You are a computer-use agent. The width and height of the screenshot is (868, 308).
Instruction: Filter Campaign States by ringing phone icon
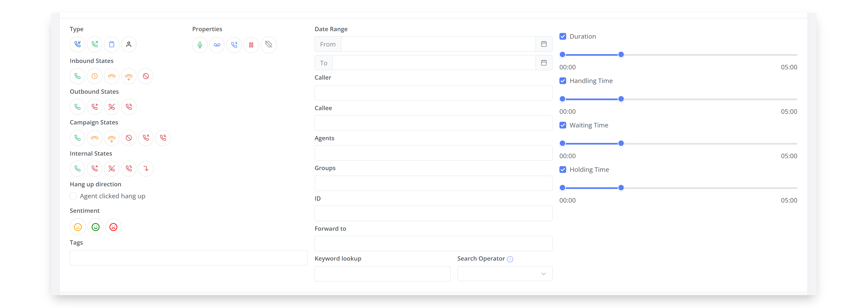pyautogui.click(x=163, y=138)
